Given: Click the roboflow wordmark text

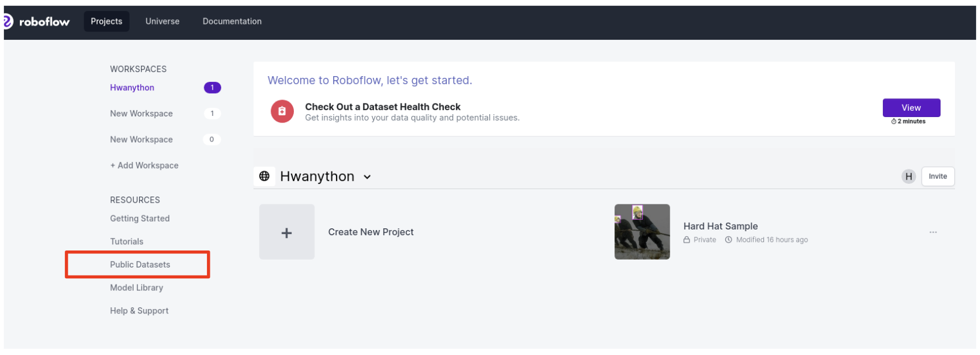Looking at the screenshot, I should pos(44,22).
